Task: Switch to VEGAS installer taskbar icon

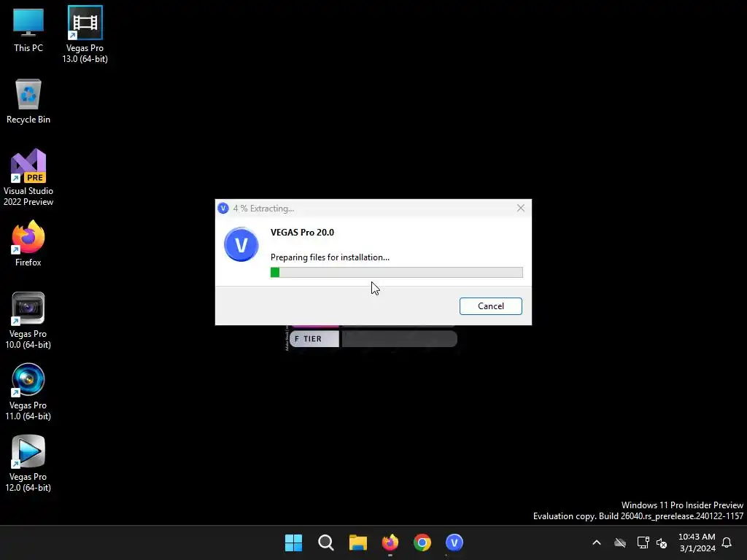Action: tap(454, 542)
